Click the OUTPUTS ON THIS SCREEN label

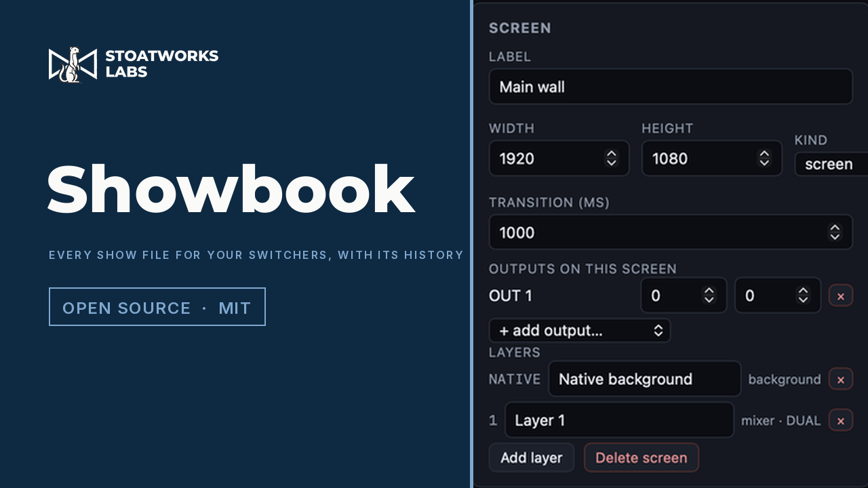(x=583, y=269)
